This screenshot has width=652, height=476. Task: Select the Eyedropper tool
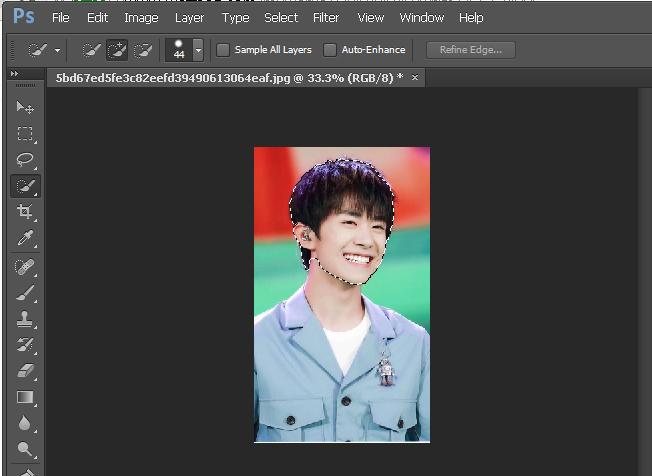25,238
